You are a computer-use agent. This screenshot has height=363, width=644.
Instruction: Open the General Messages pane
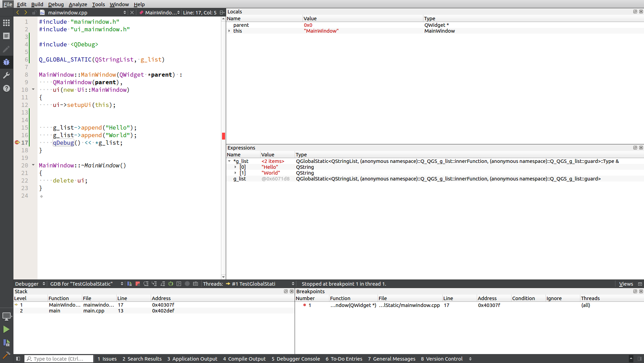point(392,359)
